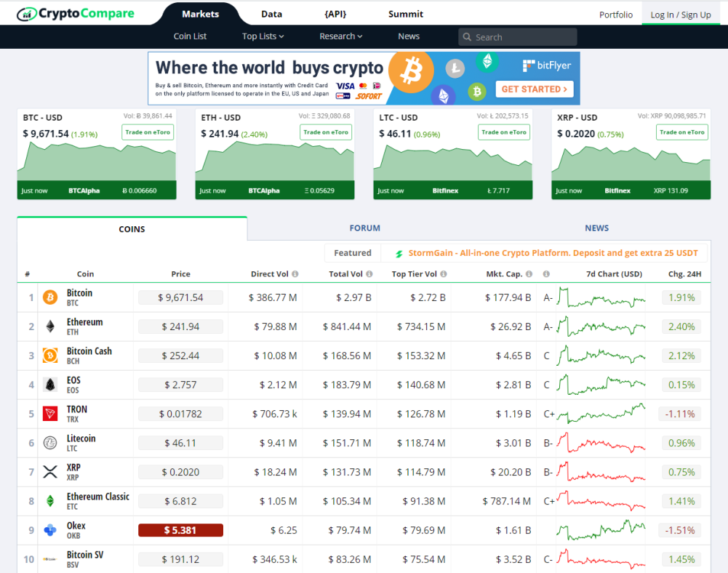Open the Bitcoin 7d chart thumbnail
Viewport: 728px width, 573px height.
tap(601, 297)
